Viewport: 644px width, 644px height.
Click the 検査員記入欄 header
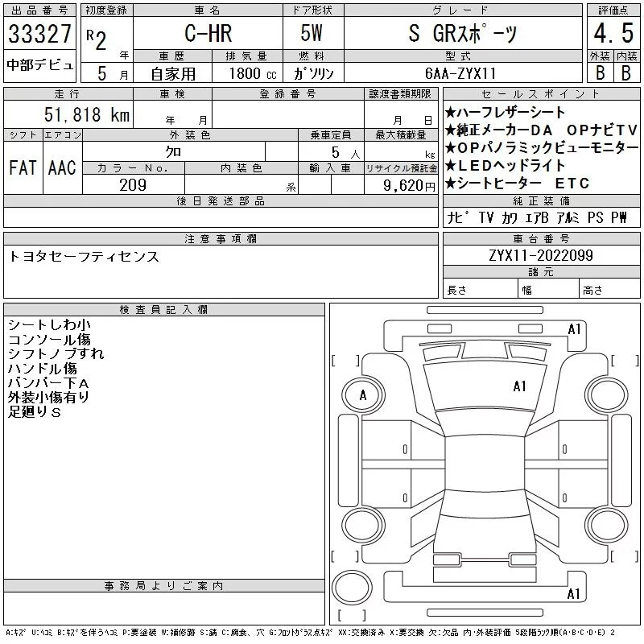[x=164, y=310]
